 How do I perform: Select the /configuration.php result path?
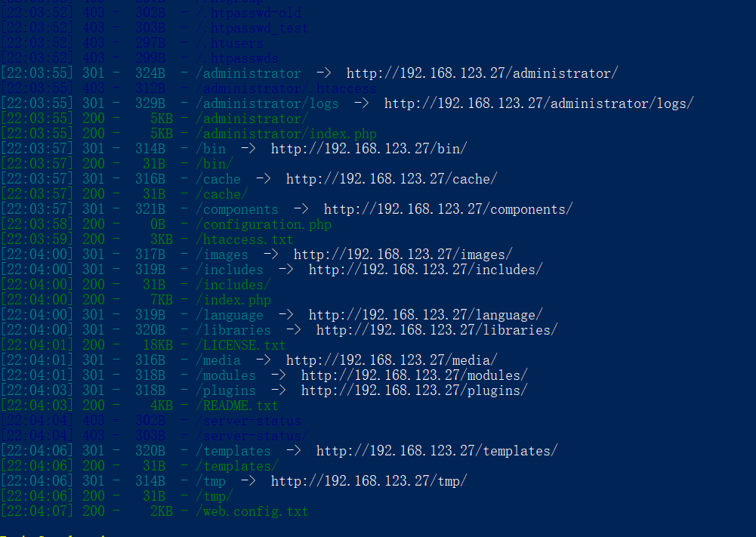(264, 224)
